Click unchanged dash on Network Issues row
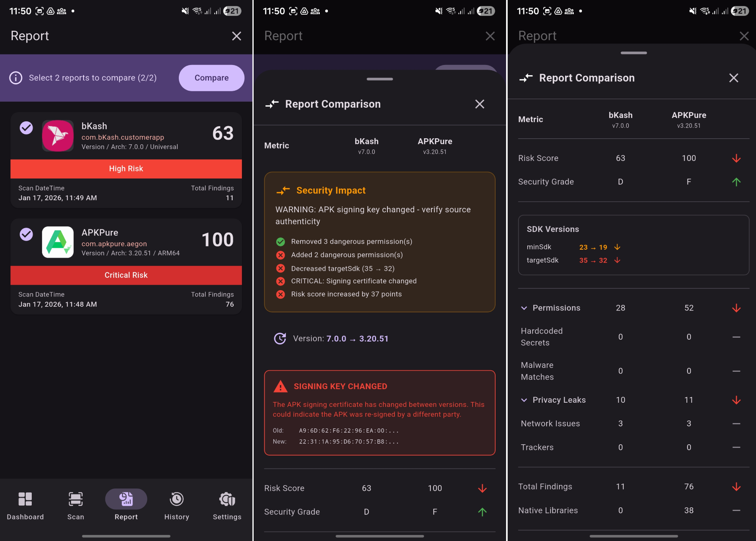Image resolution: width=756 pixels, height=541 pixels. click(x=736, y=424)
